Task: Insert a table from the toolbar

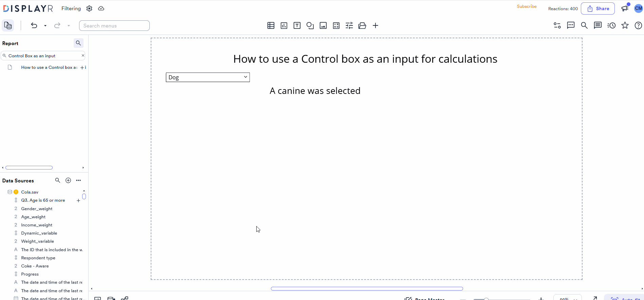Action: coord(271,25)
